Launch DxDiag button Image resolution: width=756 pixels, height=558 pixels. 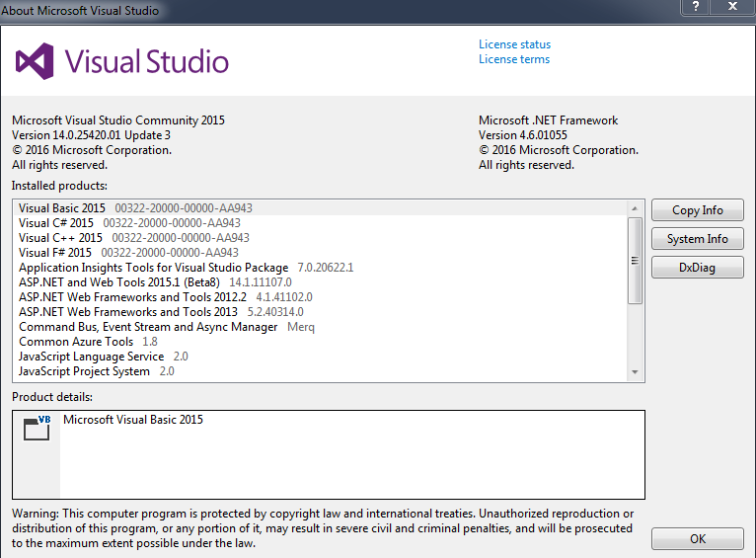697,268
